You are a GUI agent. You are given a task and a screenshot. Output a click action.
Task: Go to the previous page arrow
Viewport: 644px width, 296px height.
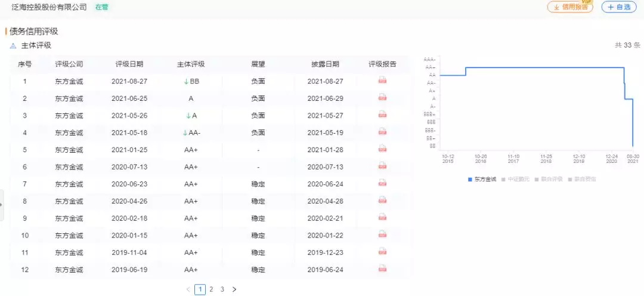click(188, 289)
